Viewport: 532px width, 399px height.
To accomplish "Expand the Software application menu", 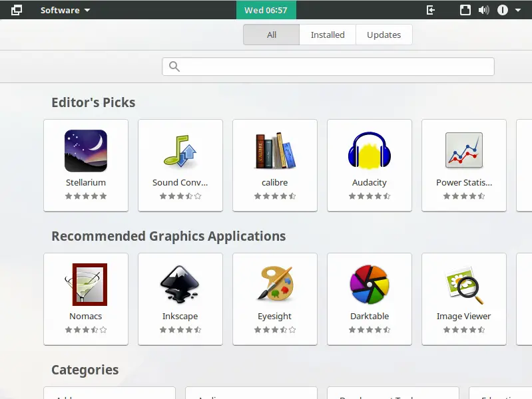I will point(65,10).
